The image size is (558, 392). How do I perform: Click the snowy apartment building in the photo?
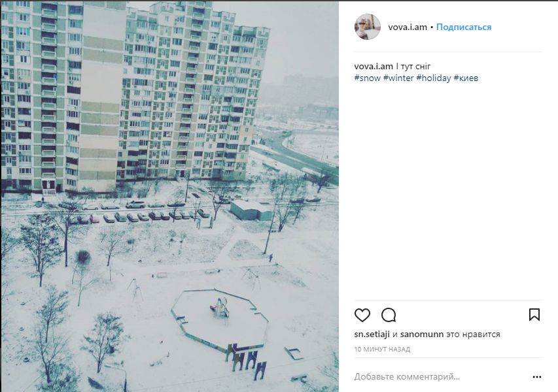(135, 96)
